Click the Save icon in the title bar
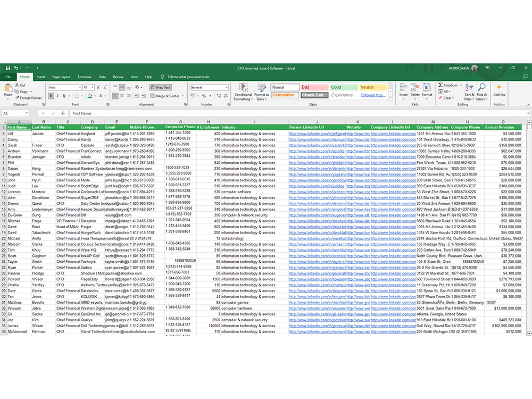 (x=8, y=68)
